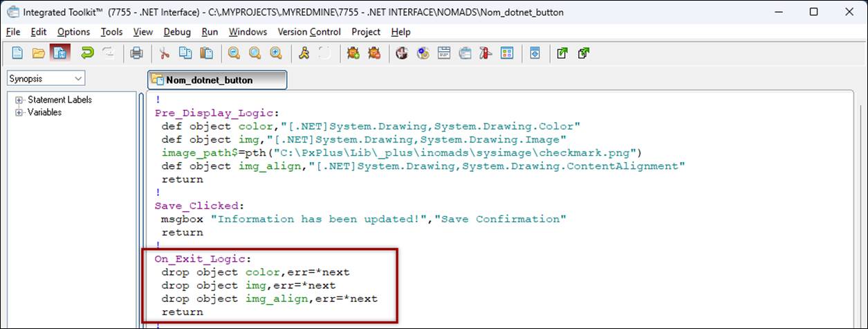Click the New file toolbar icon

coord(18,53)
